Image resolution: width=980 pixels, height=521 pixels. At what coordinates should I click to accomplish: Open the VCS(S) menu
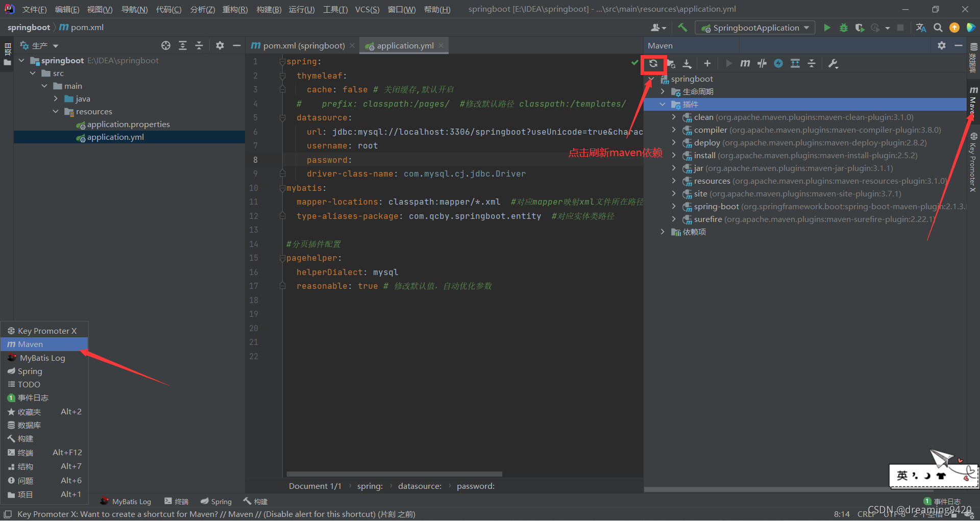367,9
